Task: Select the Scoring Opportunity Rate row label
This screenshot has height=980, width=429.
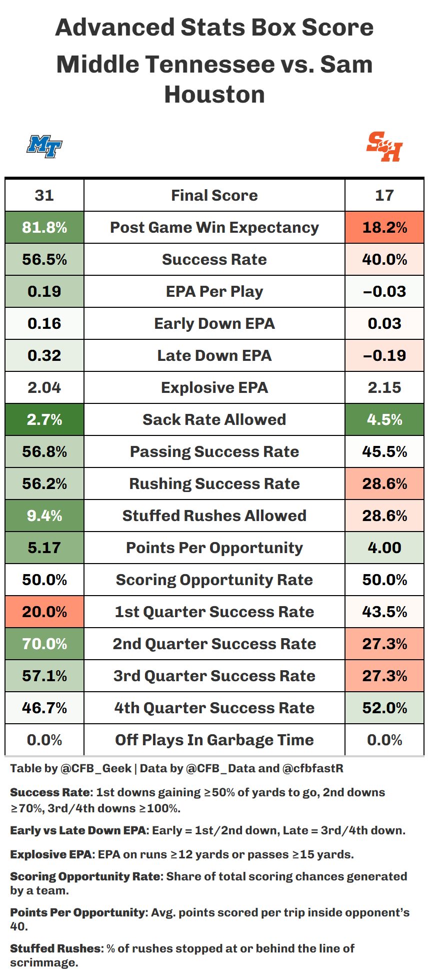Action: click(x=214, y=580)
